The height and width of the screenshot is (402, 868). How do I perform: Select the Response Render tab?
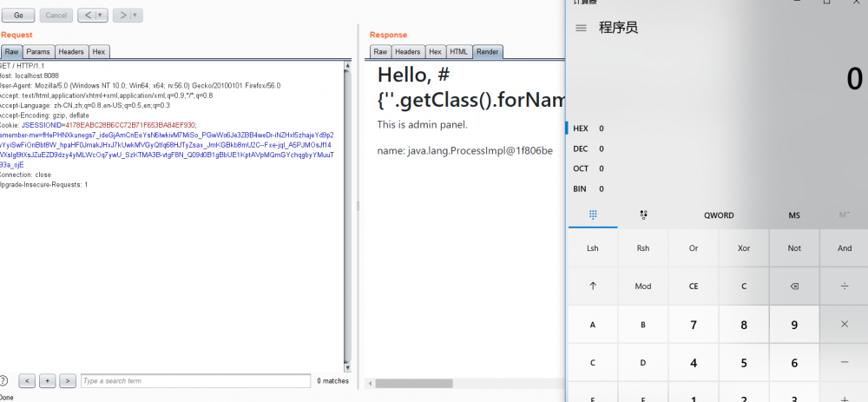point(487,51)
